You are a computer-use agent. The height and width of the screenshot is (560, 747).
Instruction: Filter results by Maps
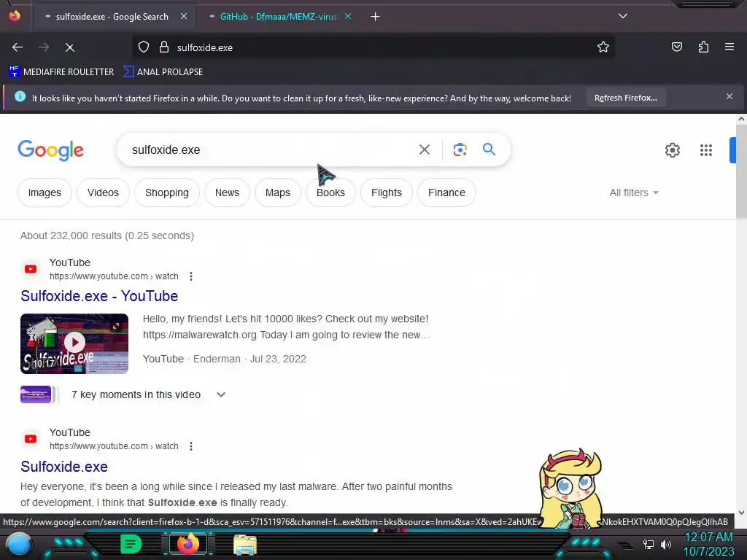point(278,192)
